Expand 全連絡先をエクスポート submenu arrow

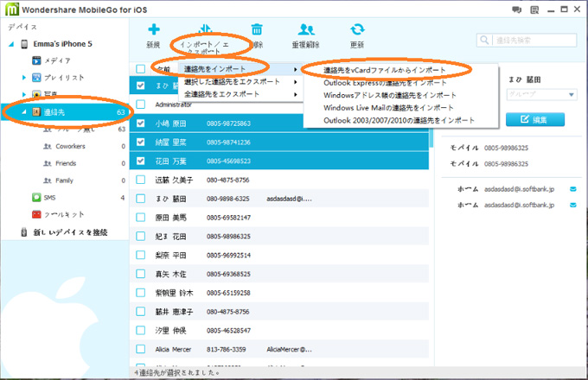coord(296,94)
